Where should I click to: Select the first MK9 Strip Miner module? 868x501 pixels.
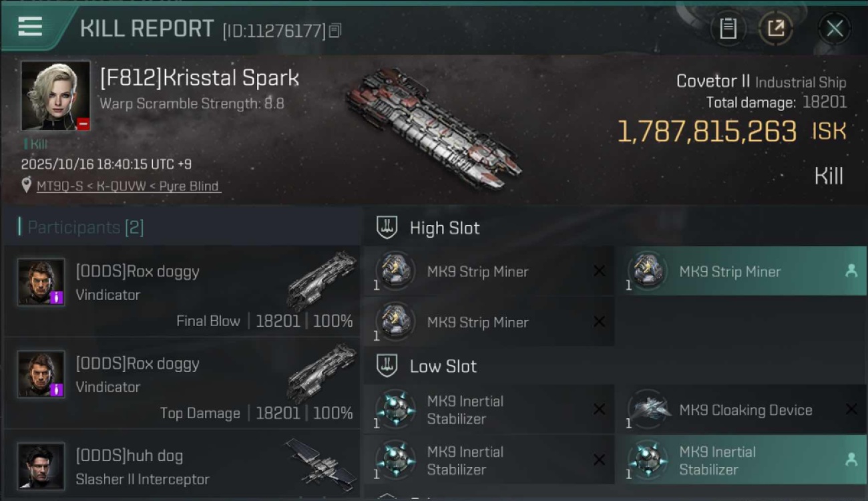pos(477,272)
